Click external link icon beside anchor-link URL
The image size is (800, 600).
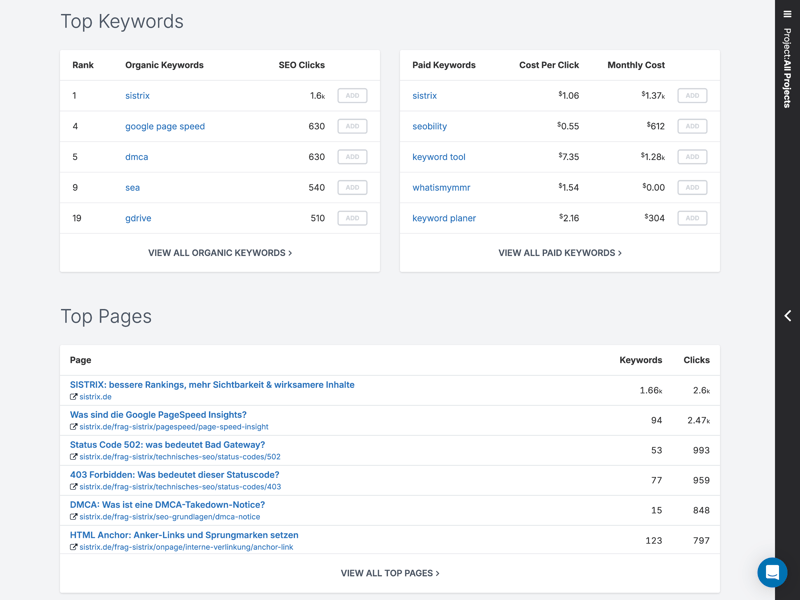(x=74, y=547)
